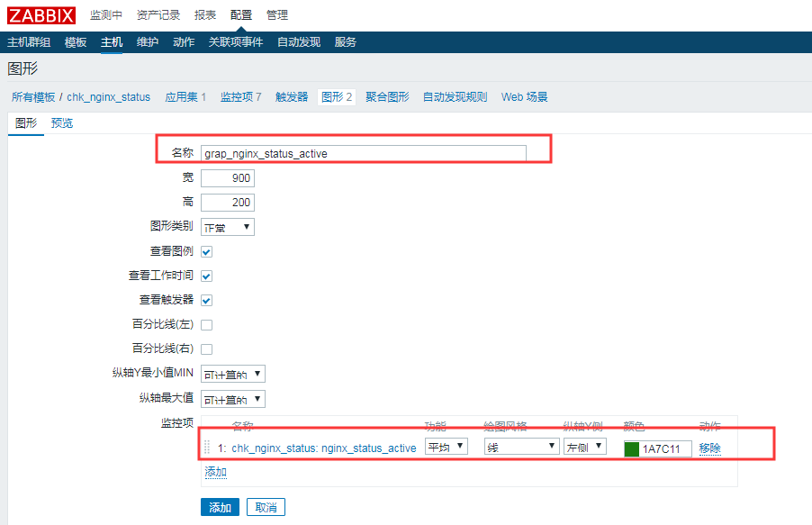The image size is (812, 525).
Task: Open the 图形类别 dropdown
Action: 228,227
